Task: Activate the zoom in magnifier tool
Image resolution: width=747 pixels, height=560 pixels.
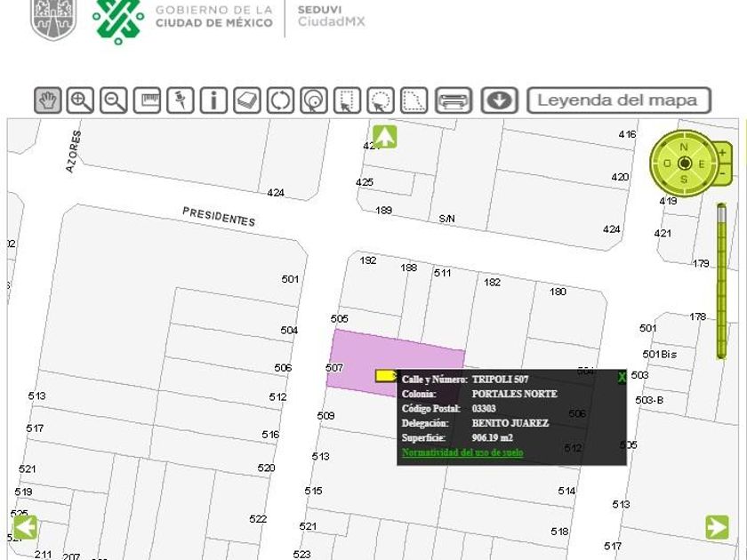Action: pyautogui.click(x=80, y=100)
